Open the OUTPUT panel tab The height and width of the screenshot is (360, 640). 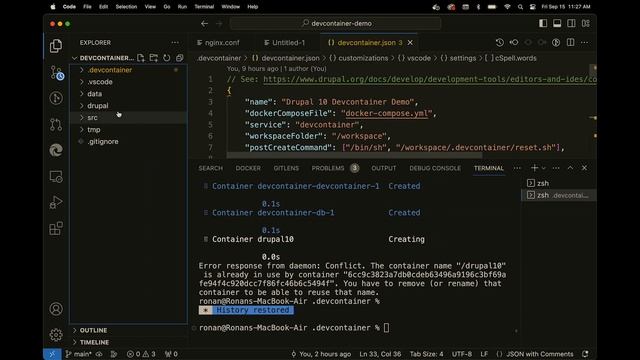coord(384,168)
